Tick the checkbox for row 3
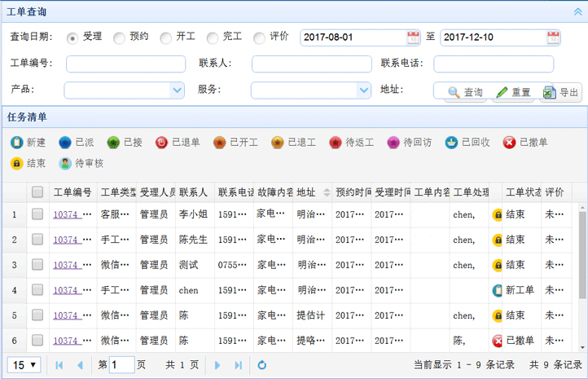This screenshot has width=588, height=379. [37, 265]
